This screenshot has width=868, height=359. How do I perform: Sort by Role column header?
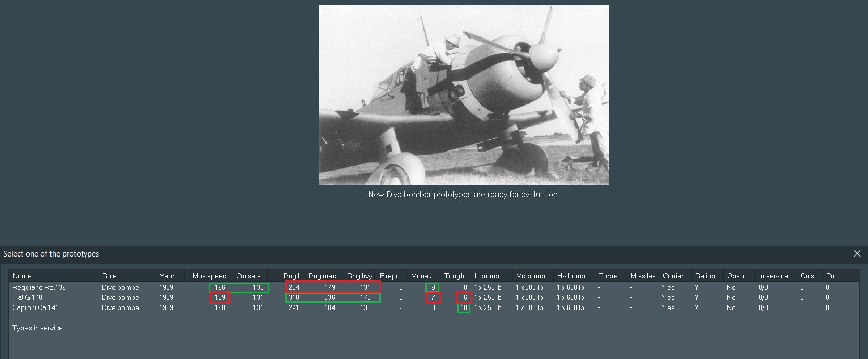click(x=127, y=276)
